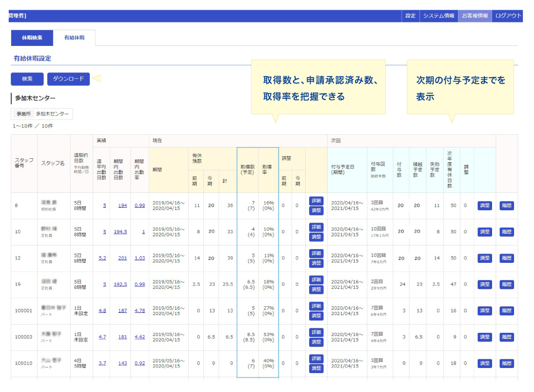Open 詳細 for staff number 100003
534x392 pixels.
click(316, 332)
